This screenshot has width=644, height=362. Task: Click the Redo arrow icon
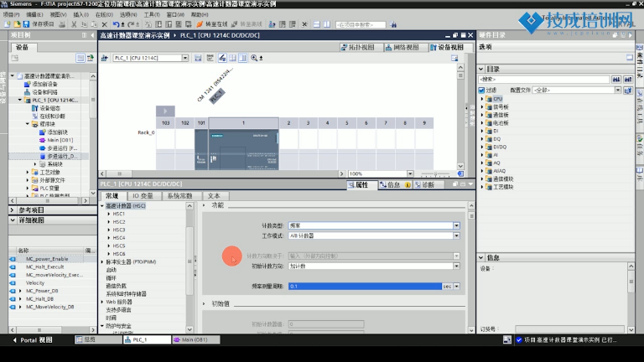[131, 24]
